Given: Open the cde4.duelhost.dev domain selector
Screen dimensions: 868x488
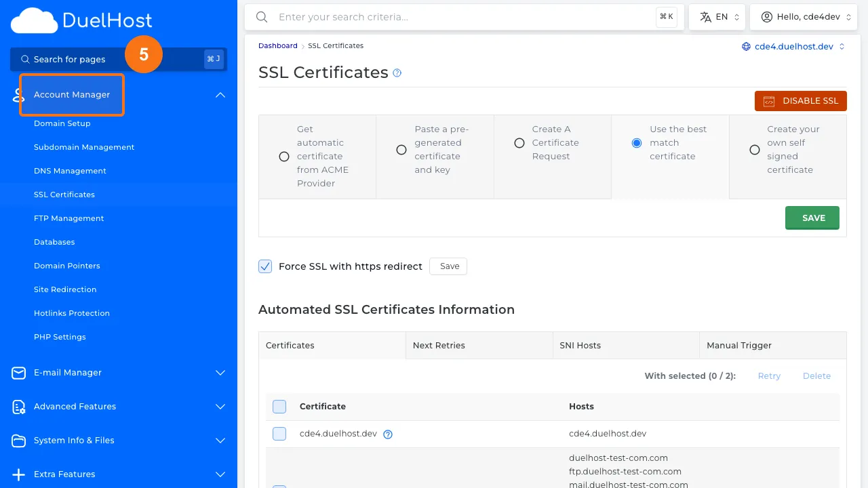Looking at the screenshot, I should pos(793,47).
